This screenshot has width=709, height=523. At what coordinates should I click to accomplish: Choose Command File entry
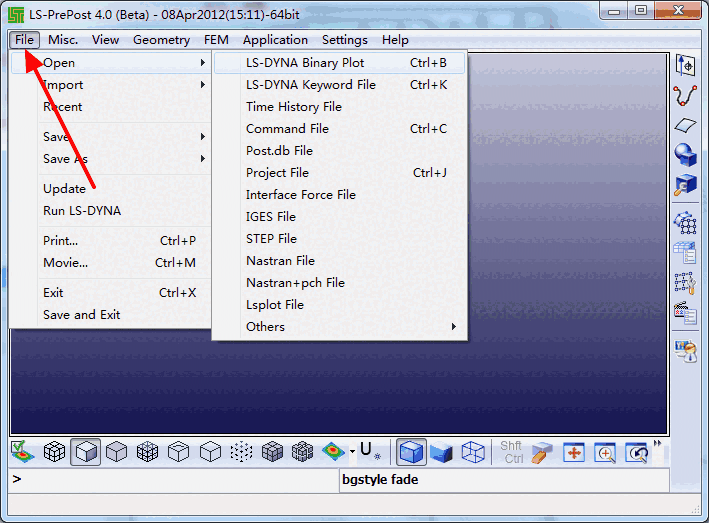point(339,129)
